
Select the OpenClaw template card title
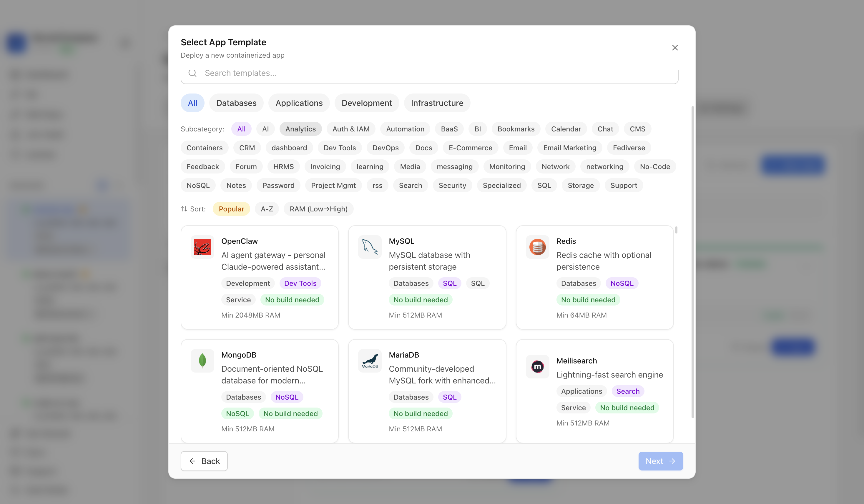click(239, 241)
